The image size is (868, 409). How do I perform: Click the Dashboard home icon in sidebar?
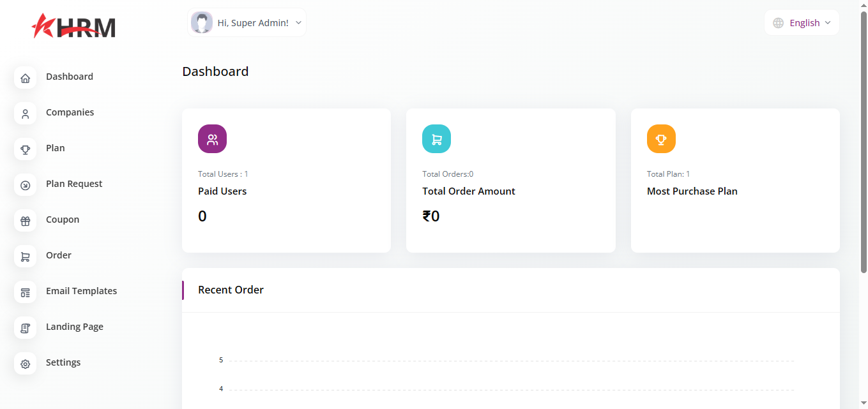point(25,78)
